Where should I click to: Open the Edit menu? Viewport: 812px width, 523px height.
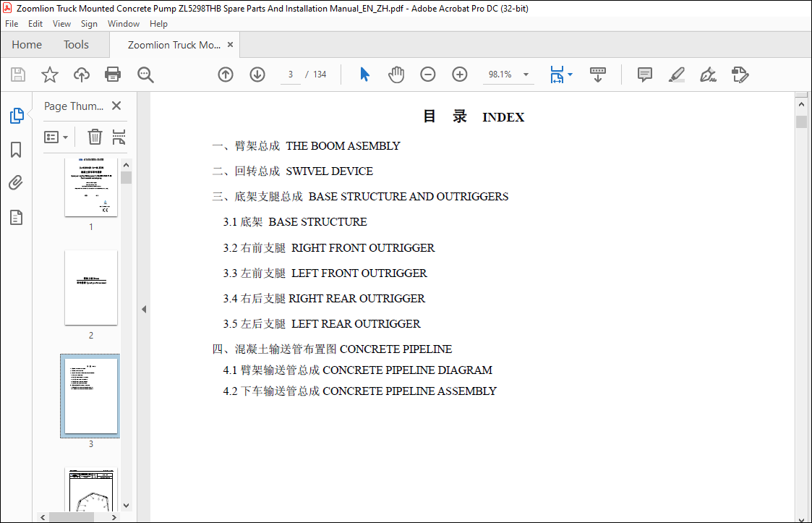pyautogui.click(x=35, y=24)
